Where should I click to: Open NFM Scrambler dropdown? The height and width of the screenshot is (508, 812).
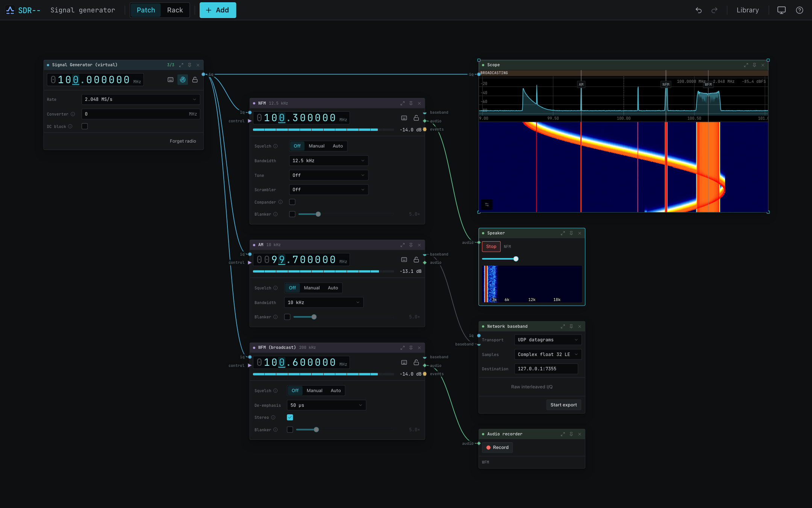329,190
